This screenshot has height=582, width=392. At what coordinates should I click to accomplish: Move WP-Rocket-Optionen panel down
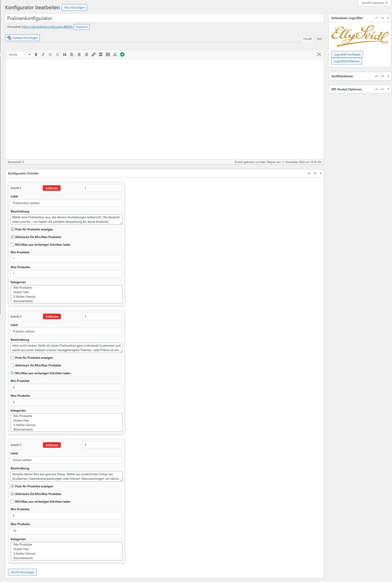[382, 89]
